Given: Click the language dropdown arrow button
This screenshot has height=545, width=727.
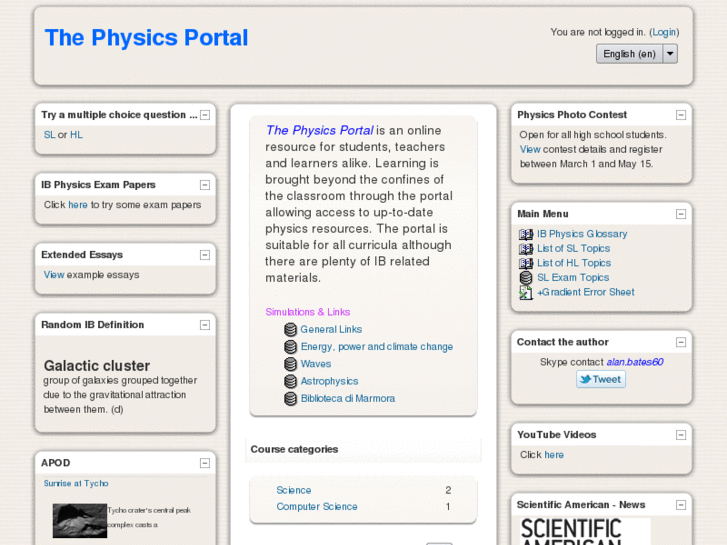Looking at the screenshot, I should (x=670, y=54).
